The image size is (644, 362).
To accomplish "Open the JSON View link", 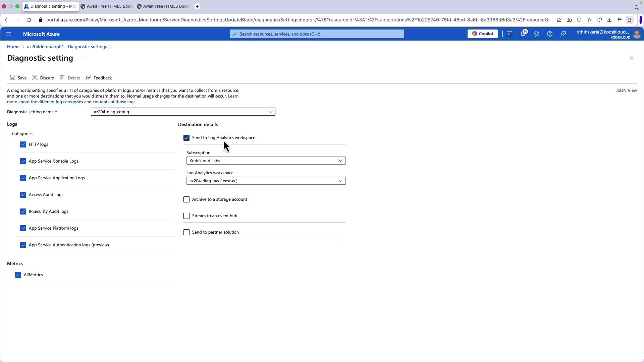I will click(626, 90).
